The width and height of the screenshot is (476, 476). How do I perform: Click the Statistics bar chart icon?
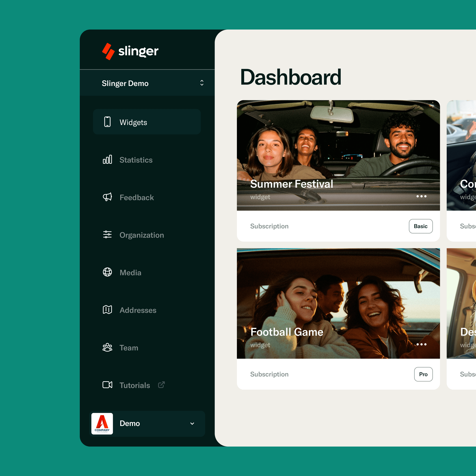coord(107,160)
